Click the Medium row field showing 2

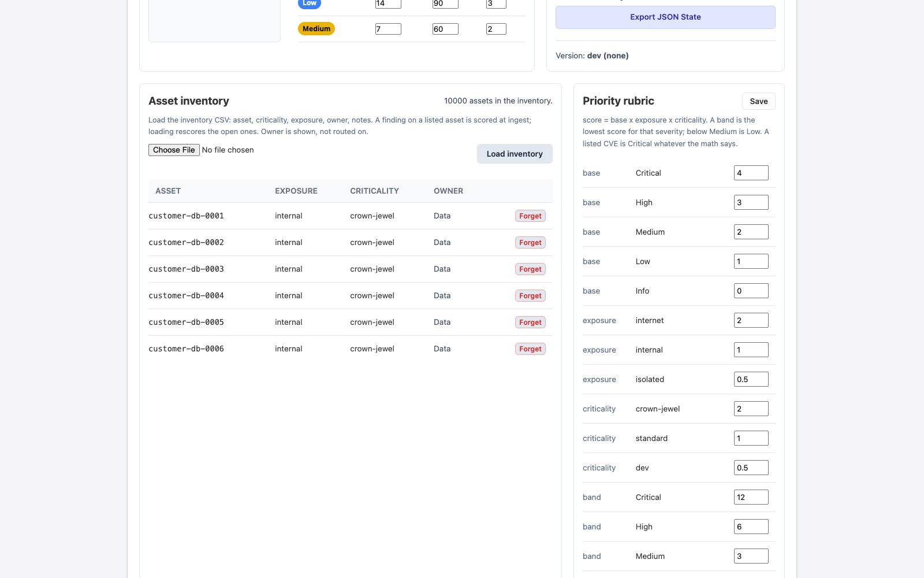(496, 29)
